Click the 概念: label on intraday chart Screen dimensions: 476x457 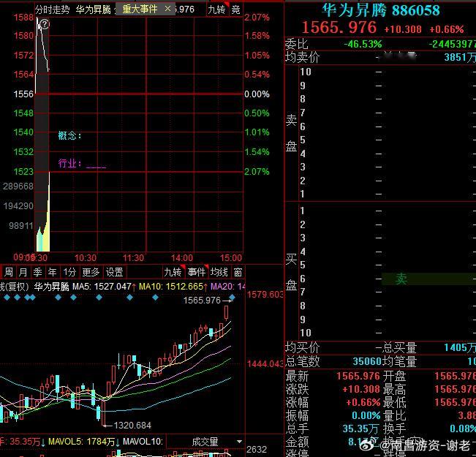(69, 135)
